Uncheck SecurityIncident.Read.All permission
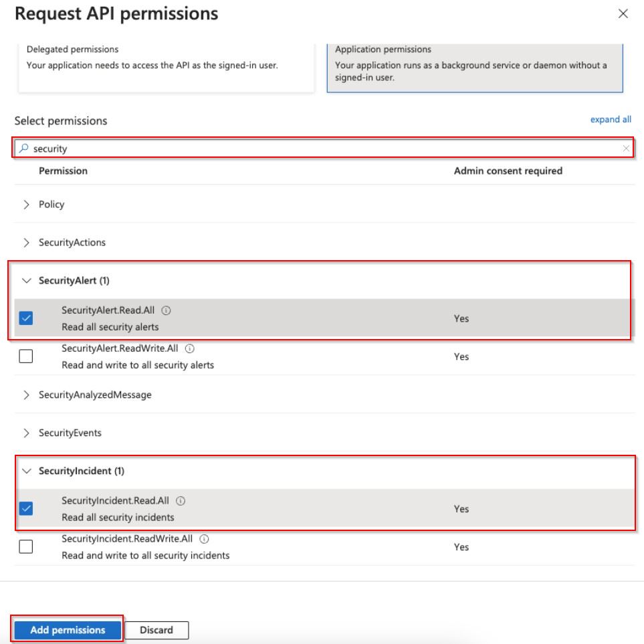Image resolution: width=644 pixels, height=644 pixels. [25, 509]
